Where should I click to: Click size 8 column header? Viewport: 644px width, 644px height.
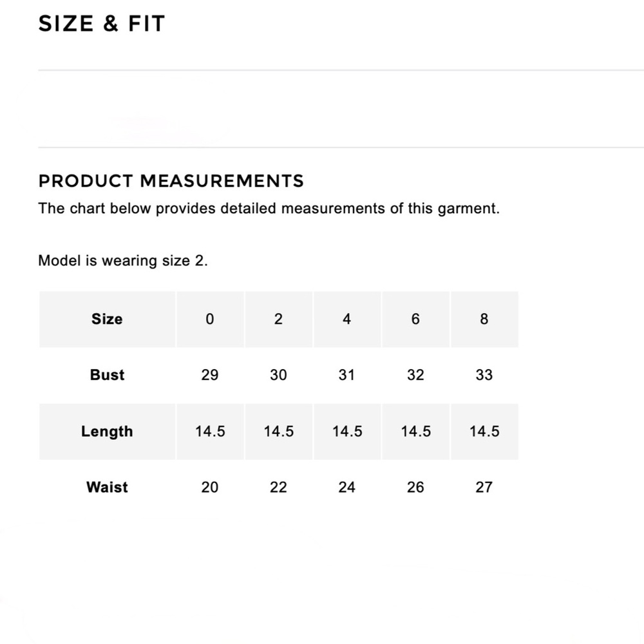(x=484, y=319)
